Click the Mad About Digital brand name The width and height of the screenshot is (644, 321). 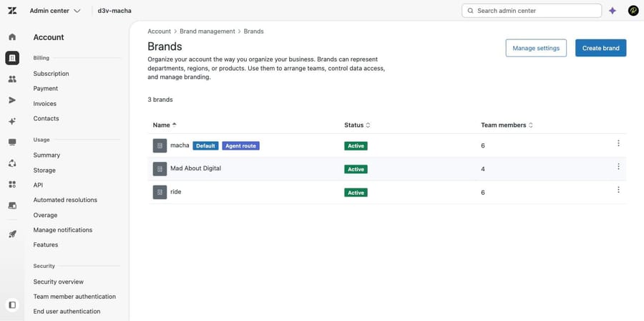click(x=195, y=168)
